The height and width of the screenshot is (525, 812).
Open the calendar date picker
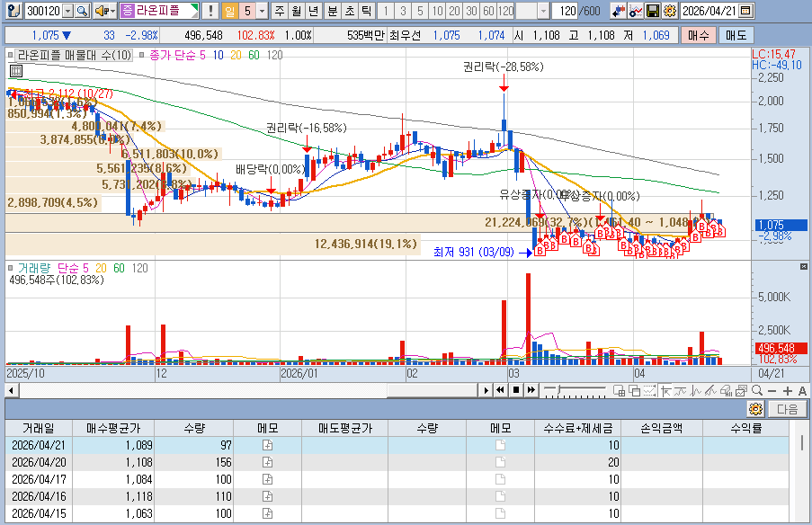(745, 11)
